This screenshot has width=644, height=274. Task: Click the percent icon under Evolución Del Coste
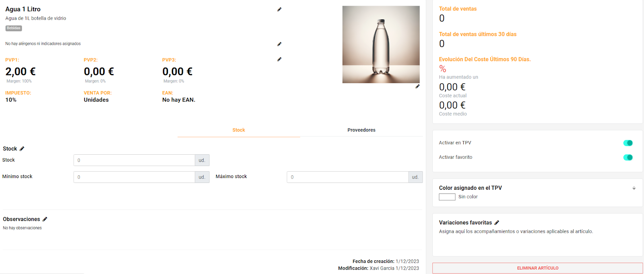click(443, 68)
